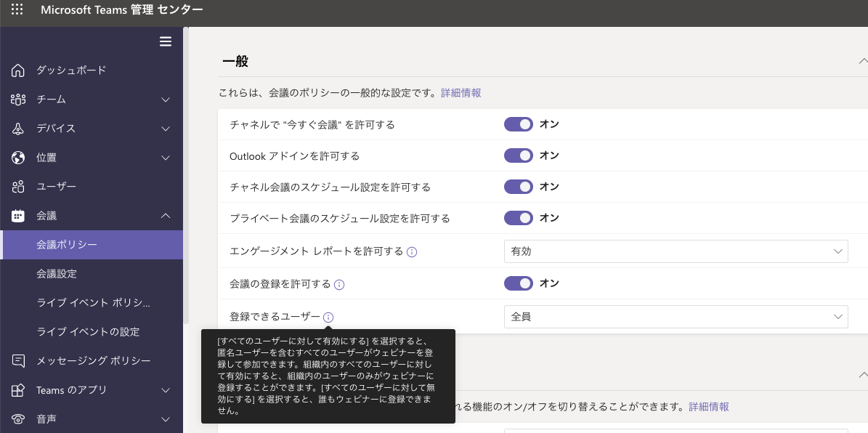868x433 pixels.
Task: Click info icon beside 登録できるユーザー
Action: [328, 317]
